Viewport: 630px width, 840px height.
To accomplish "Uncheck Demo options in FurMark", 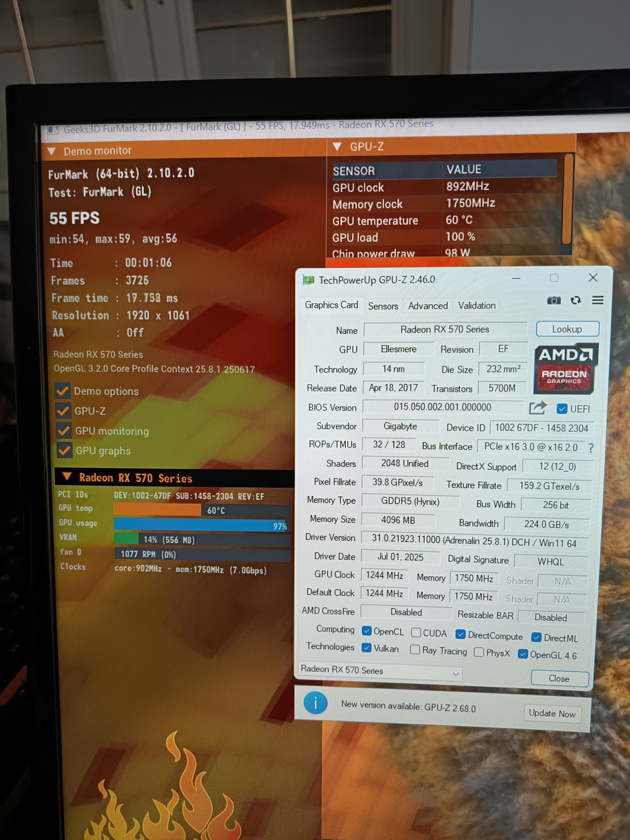I will click(63, 390).
